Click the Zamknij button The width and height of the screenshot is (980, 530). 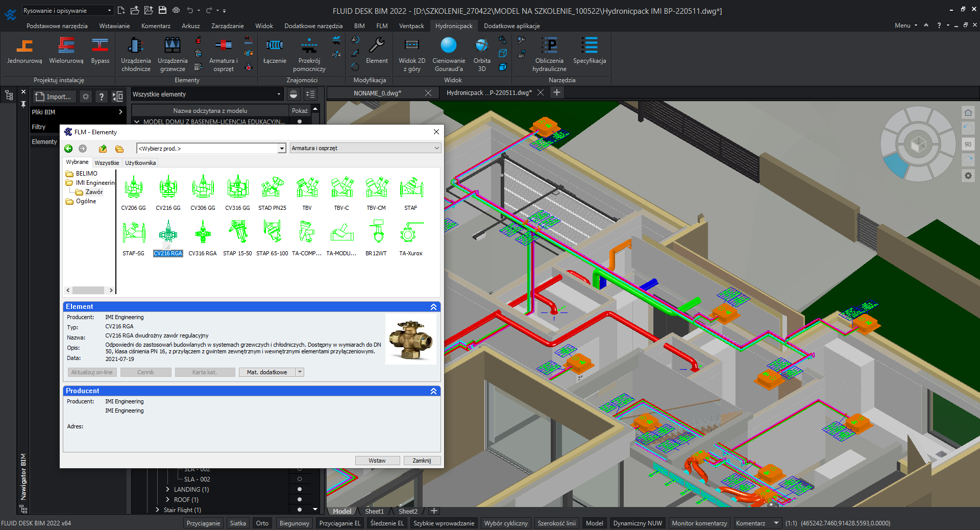[x=422, y=461]
